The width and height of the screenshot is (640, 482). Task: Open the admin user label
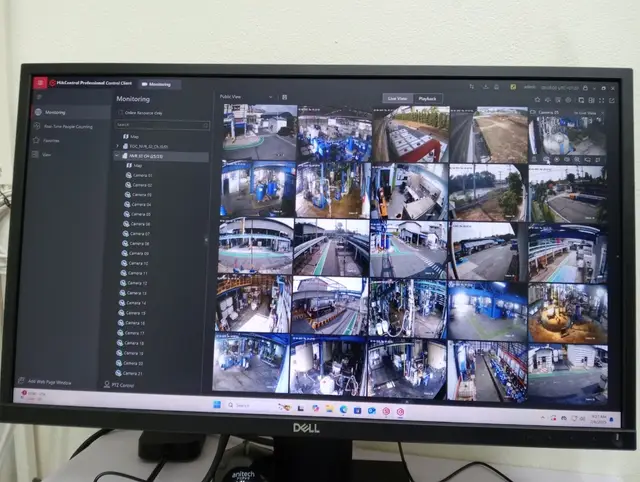(x=530, y=87)
